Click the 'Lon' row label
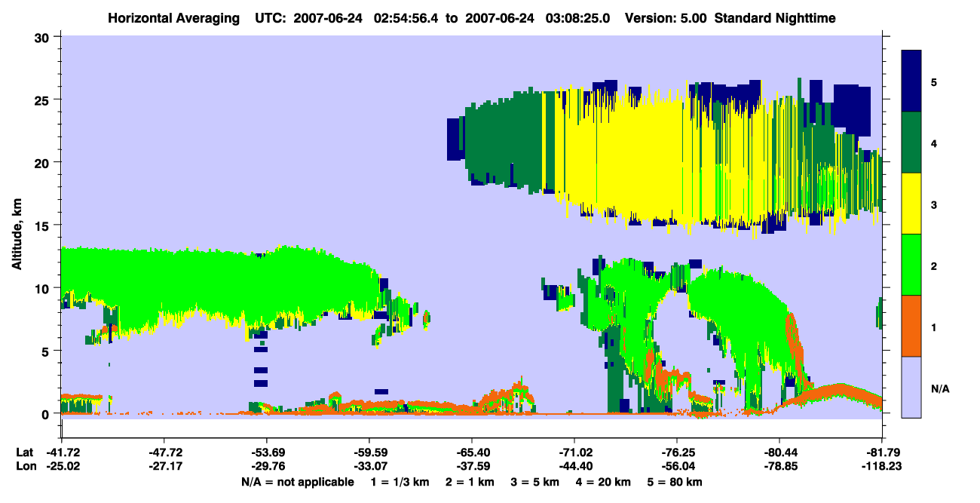980x503 pixels. click(x=24, y=466)
